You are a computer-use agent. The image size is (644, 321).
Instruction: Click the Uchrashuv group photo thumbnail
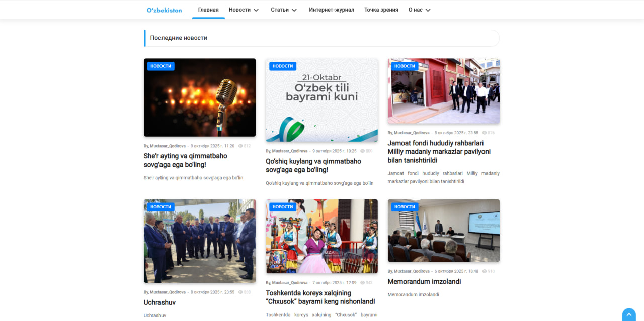[x=200, y=241]
